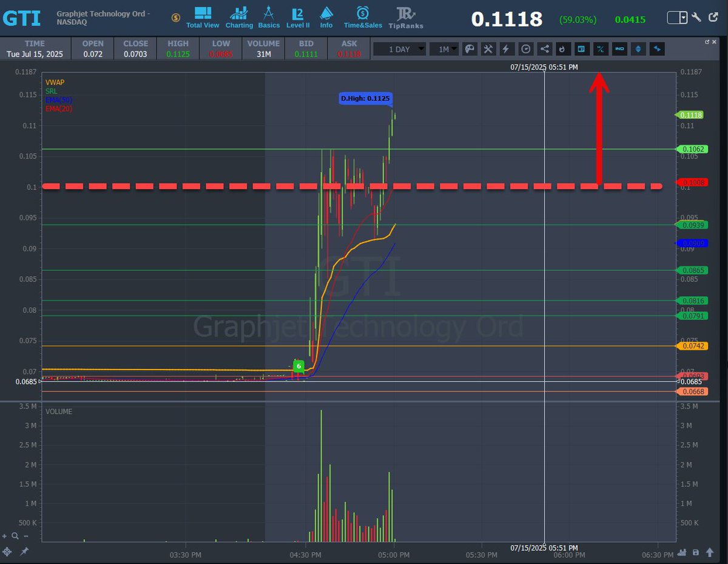Click the lightning bolt toolbar icon

point(507,49)
